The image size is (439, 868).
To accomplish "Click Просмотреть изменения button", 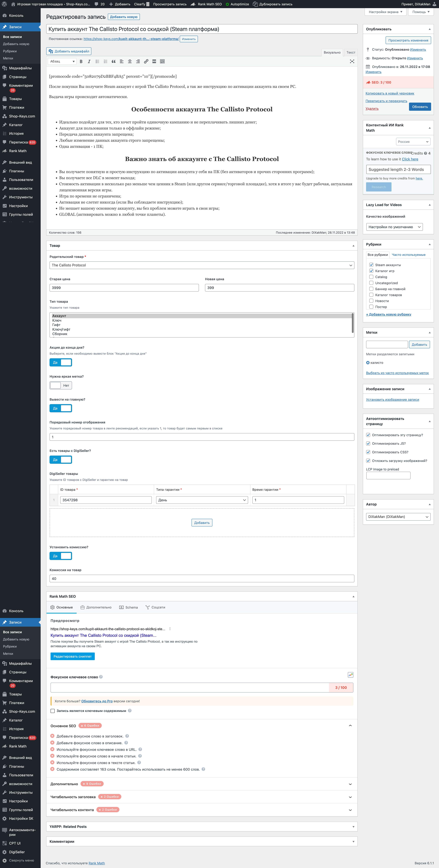I will [408, 40].
